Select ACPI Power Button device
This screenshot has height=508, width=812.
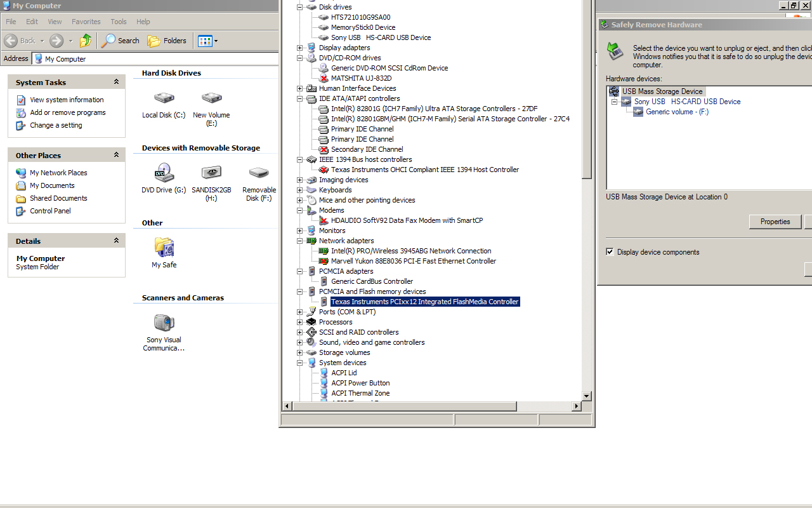tap(360, 383)
